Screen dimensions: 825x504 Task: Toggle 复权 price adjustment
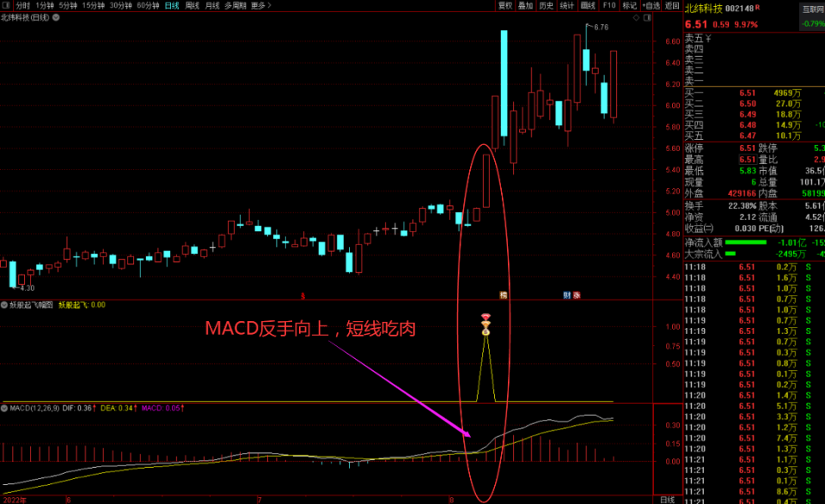(x=505, y=5)
